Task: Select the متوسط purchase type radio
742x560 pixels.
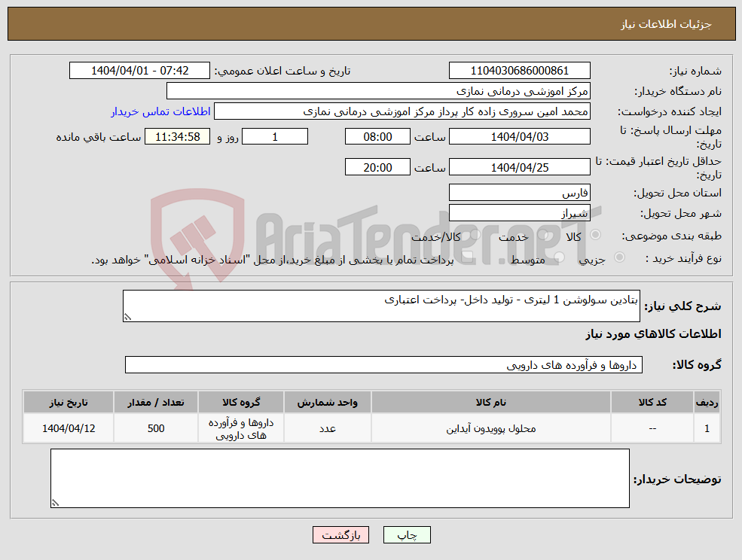Action: click(x=560, y=257)
